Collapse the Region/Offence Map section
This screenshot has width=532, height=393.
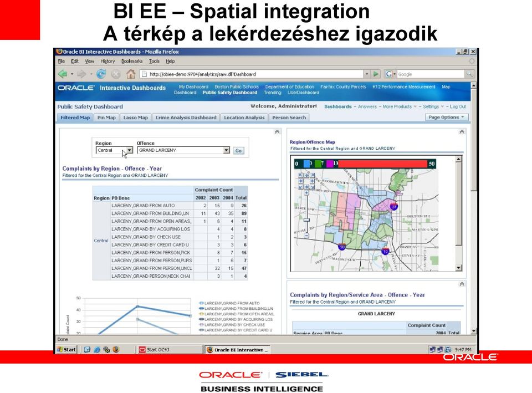coord(462,132)
